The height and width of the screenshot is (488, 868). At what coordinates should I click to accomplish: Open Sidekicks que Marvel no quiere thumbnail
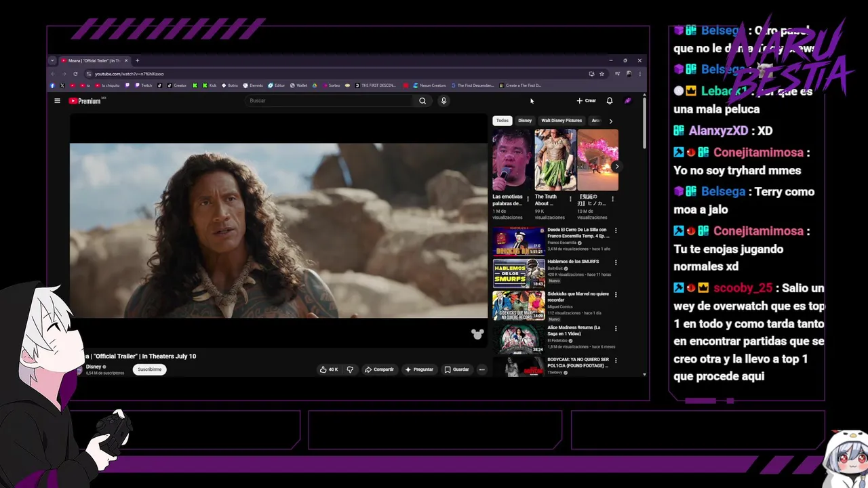point(519,306)
